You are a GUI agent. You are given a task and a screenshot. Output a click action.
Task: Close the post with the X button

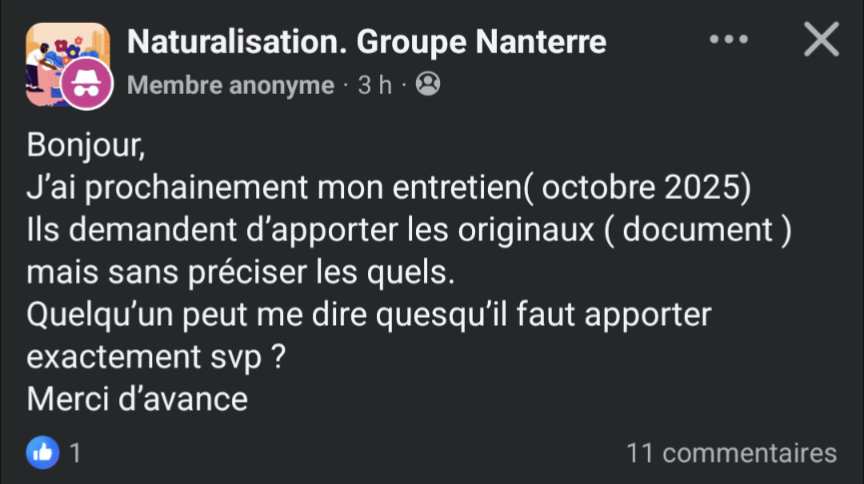[821, 40]
